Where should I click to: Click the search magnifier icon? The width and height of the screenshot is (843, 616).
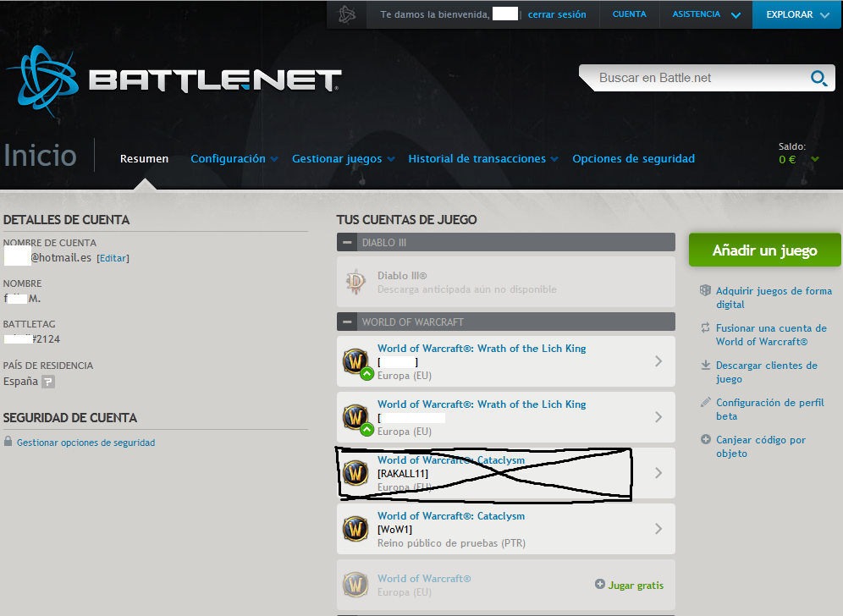818,79
